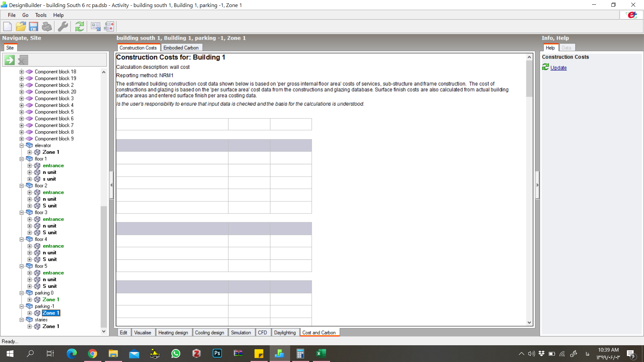
Task: Collapse the parking 0 block node
Action: pos(21,293)
